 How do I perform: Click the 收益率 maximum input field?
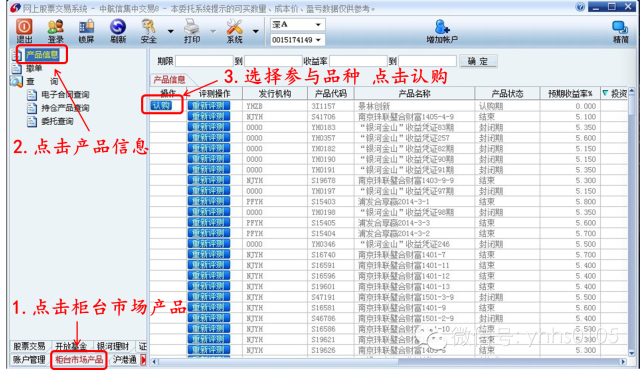pyautogui.click(x=427, y=61)
